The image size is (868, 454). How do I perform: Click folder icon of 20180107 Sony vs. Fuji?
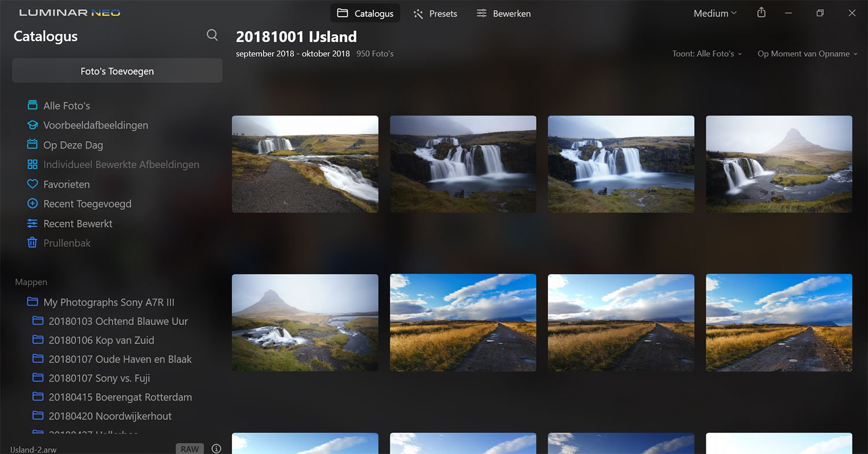click(38, 378)
